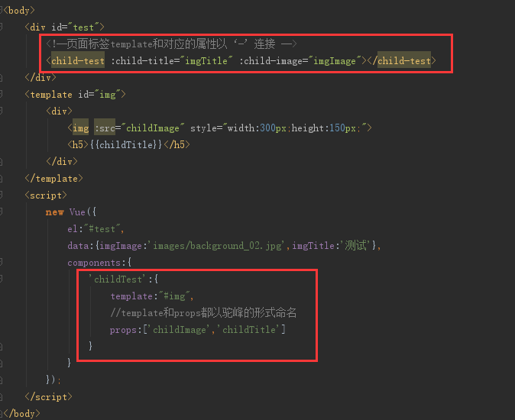515x420 pixels.
Task: Click the highlighted opening child-test tag name
Action: (x=78, y=60)
